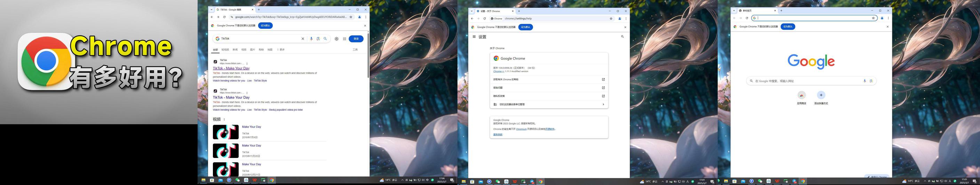980x185 pixels.
Task: Open the quick settings gear on the Google results page
Action: tap(336, 39)
